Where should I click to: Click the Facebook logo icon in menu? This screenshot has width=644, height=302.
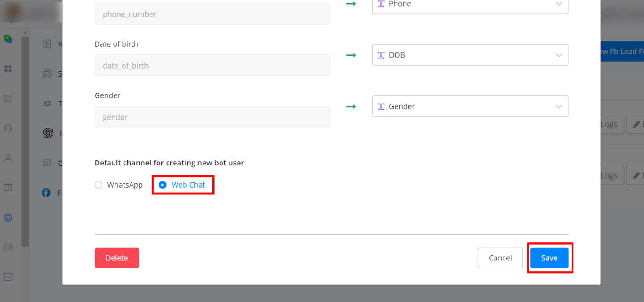click(46, 193)
